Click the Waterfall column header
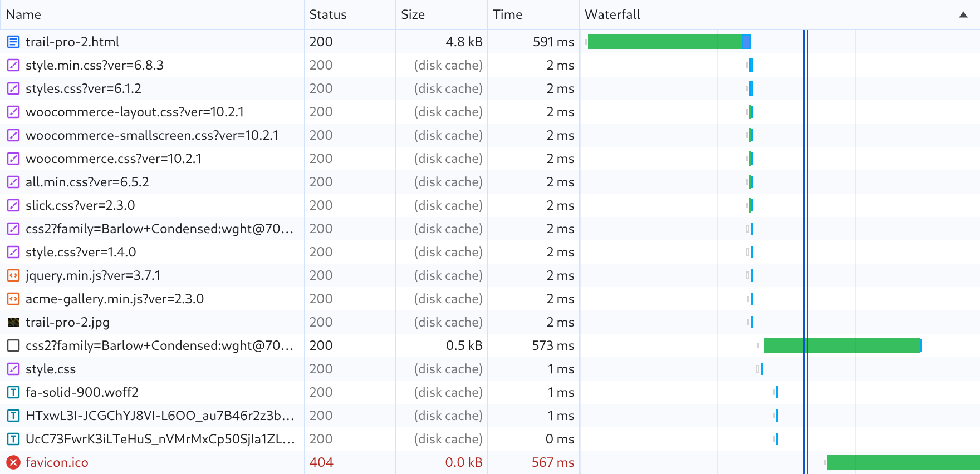 [780, 14]
